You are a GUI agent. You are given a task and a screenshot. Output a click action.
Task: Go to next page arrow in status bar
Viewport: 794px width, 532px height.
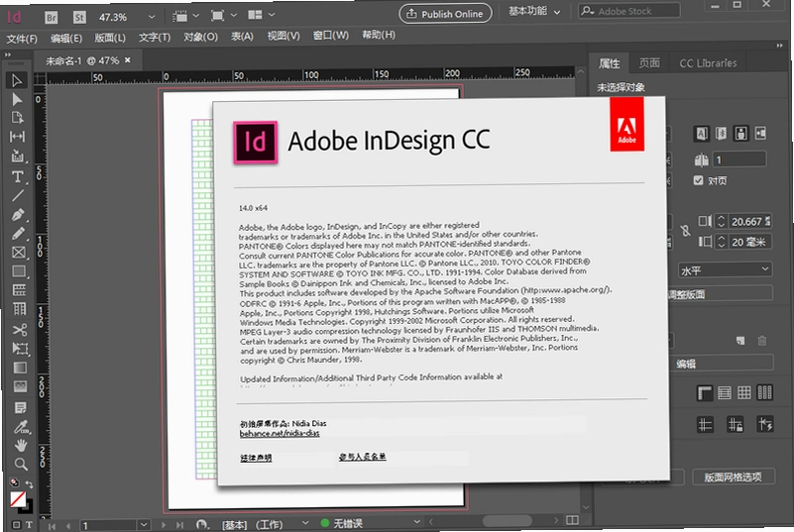pos(164,525)
